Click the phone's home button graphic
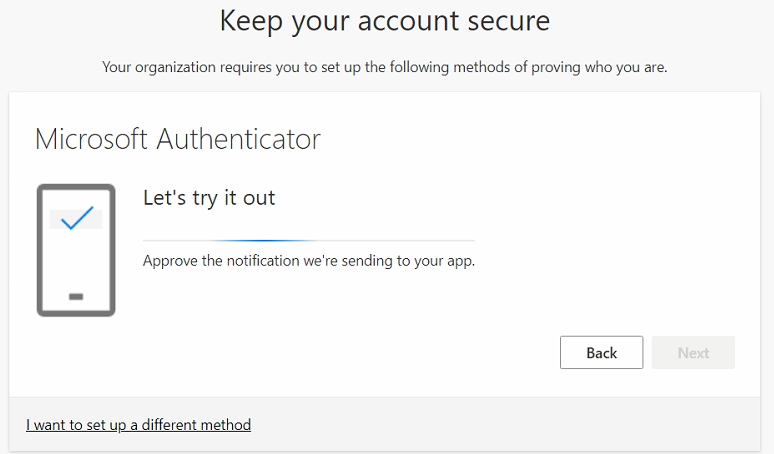The image size is (774, 454). tap(76, 296)
